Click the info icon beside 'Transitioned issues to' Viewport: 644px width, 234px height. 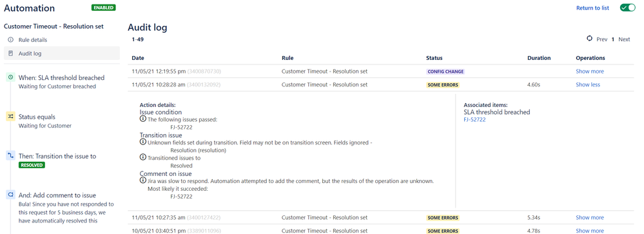point(143,157)
